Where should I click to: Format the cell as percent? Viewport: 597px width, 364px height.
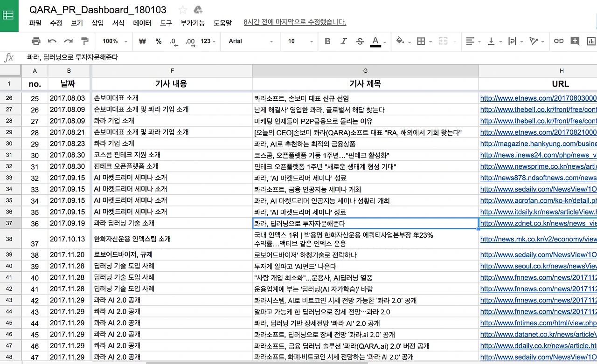pos(159,41)
